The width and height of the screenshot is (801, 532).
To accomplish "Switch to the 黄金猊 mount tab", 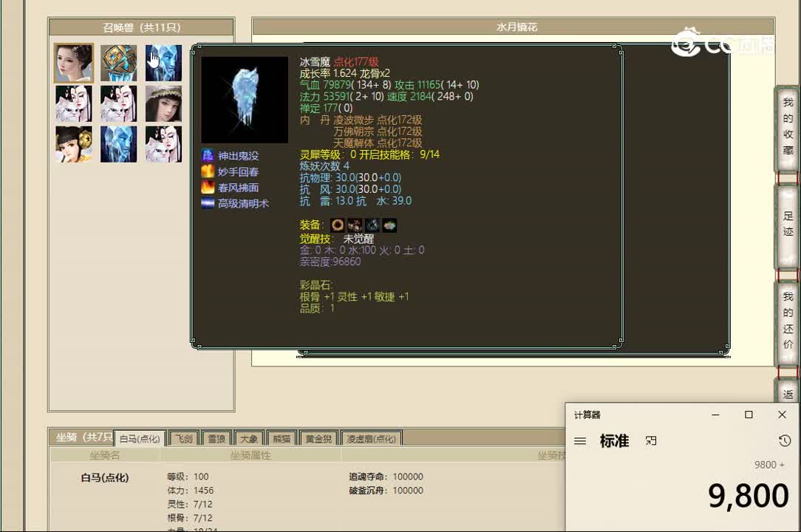I will [x=318, y=438].
